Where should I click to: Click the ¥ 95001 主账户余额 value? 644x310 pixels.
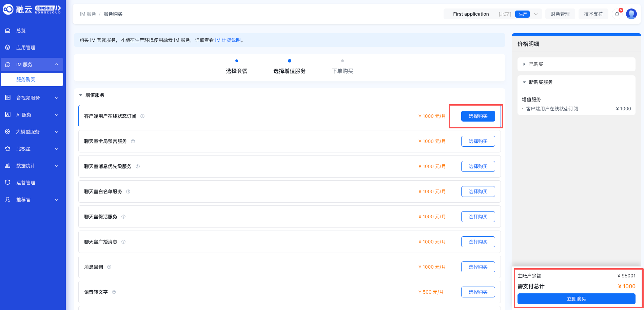click(626, 276)
